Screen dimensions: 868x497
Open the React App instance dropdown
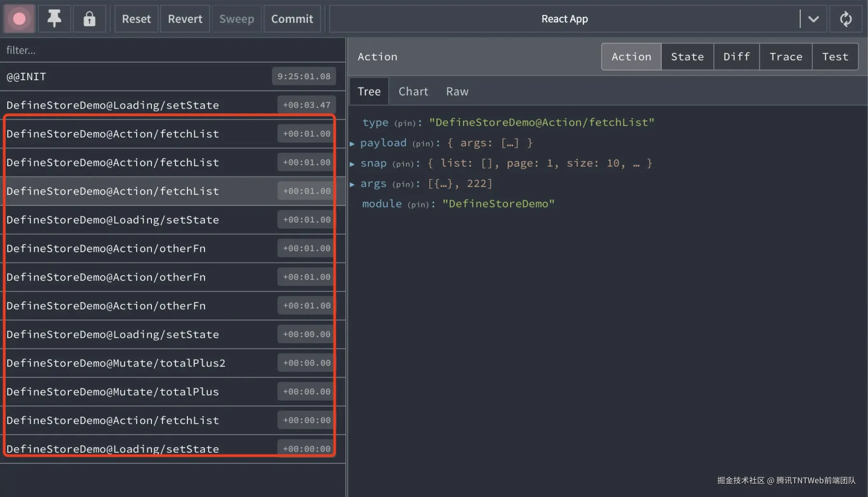click(813, 19)
